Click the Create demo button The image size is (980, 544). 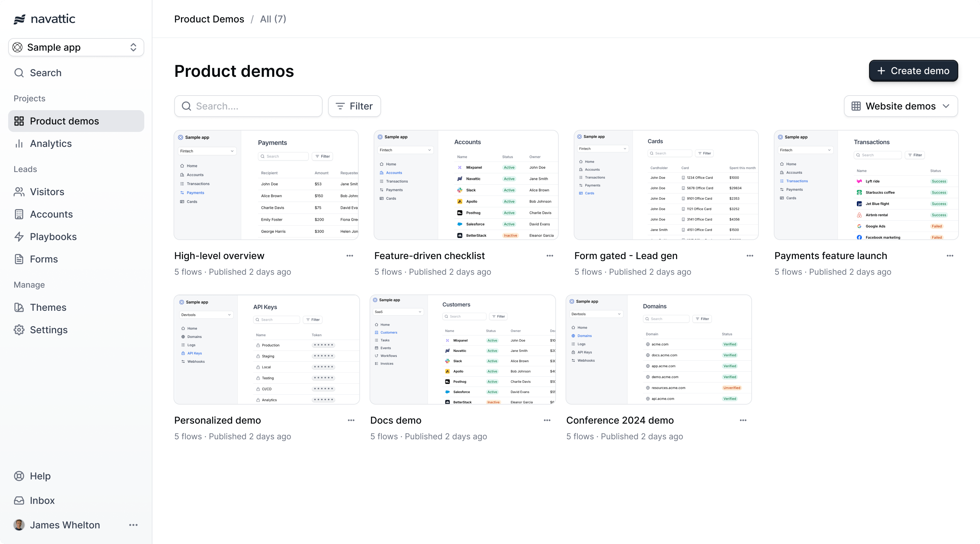913,70
